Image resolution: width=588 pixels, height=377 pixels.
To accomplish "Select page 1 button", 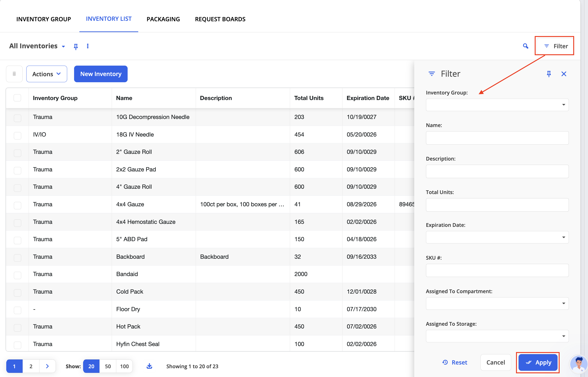I will point(15,366).
